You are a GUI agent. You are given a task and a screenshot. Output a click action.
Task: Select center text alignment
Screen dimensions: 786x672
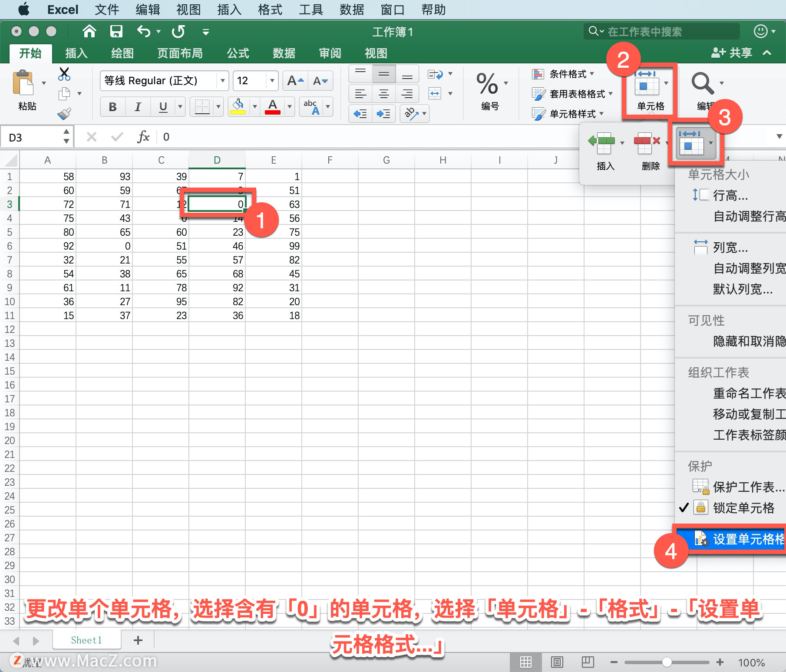click(x=384, y=94)
